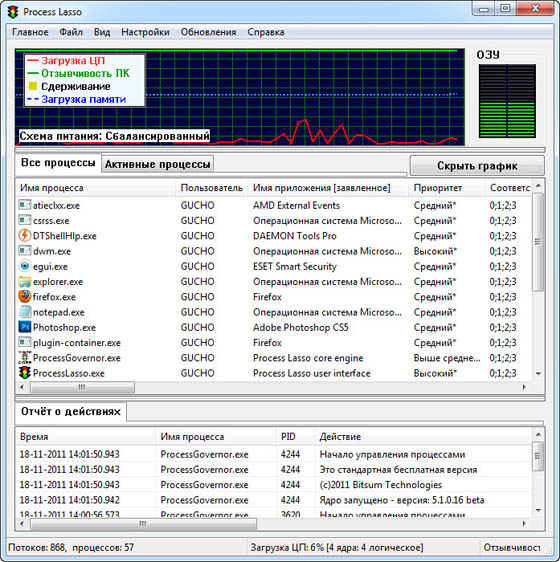
Task: Click the DTShellHlp.exe DAEMON Tools icon
Action: [x=25, y=235]
